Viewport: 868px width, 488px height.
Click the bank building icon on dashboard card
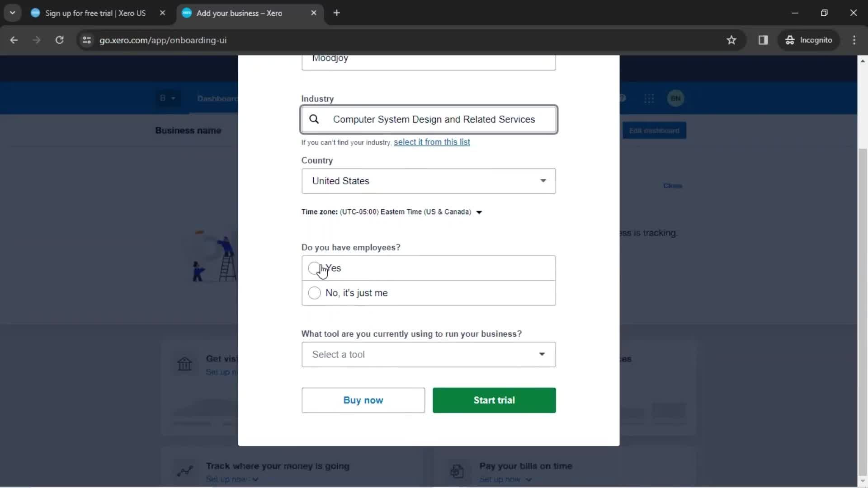184,364
